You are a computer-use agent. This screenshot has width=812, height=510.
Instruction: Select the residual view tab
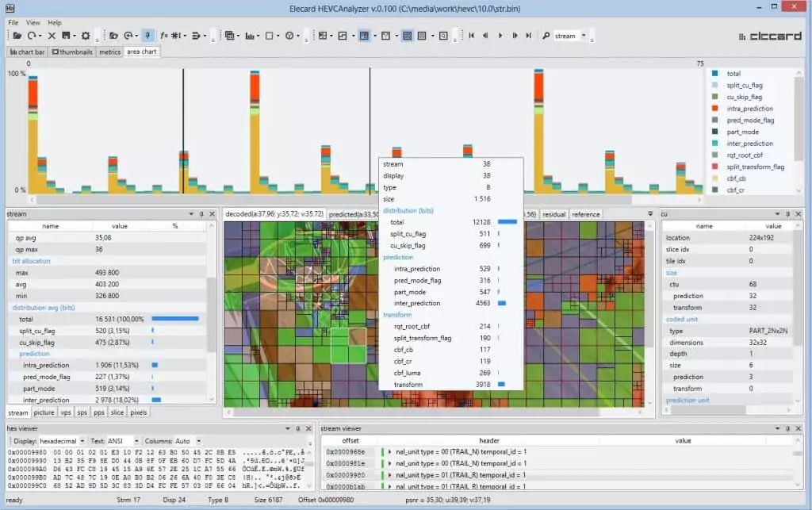point(553,214)
